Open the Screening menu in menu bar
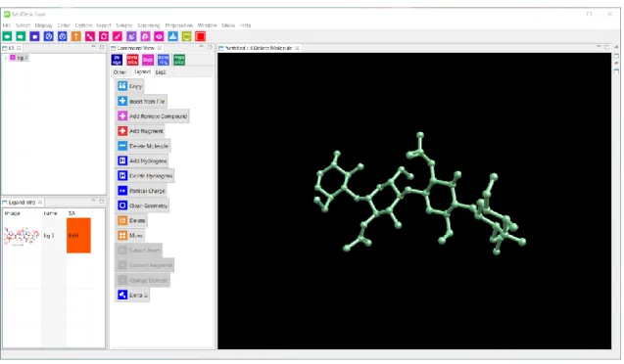The height and width of the screenshot is (364, 624). pyautogui.click(x=149, y=25)
